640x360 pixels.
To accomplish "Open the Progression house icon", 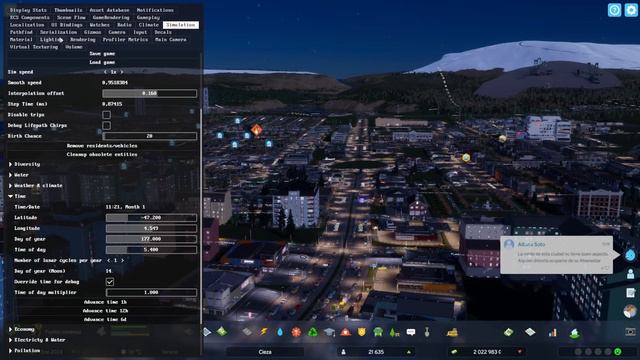I will (575, 333).
